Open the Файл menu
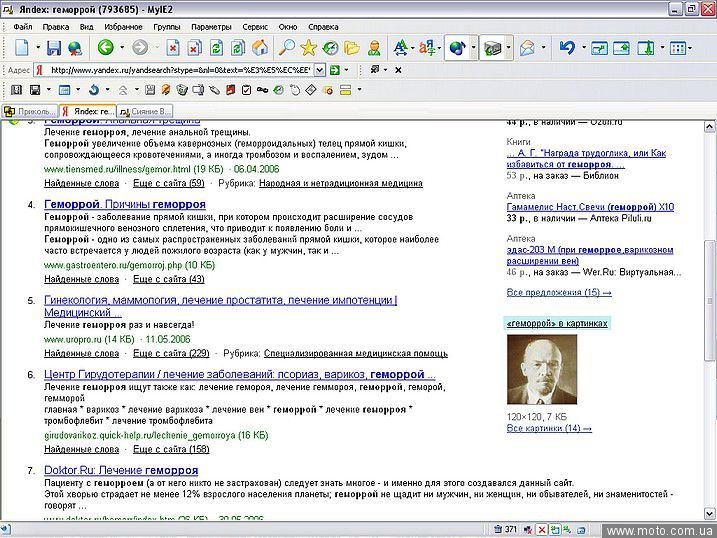 coord(23,27)
